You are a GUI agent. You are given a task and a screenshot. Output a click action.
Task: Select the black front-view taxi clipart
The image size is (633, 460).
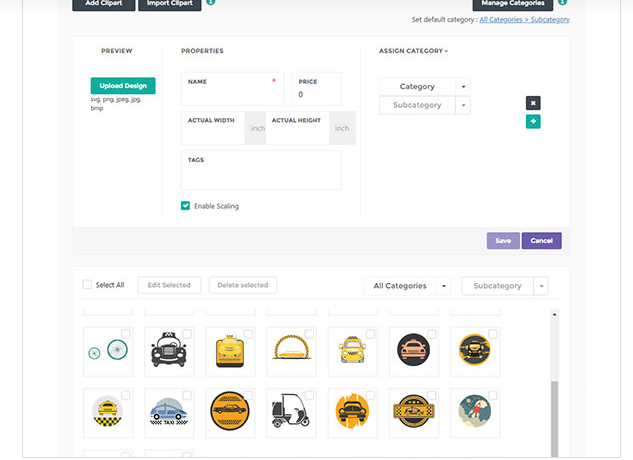click(x=168, y=352)
